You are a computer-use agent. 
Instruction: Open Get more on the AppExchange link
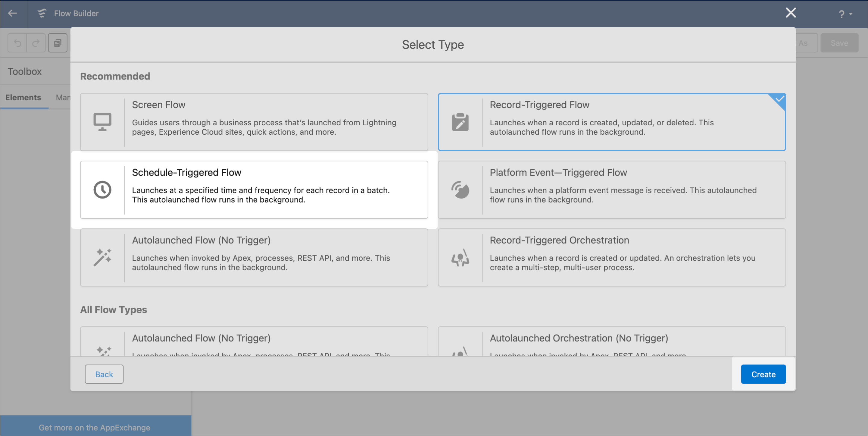[x=94, y=428]
